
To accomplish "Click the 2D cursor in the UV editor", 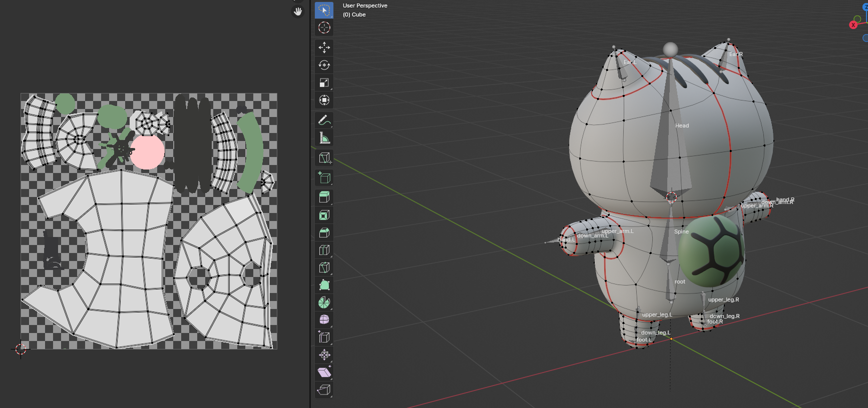I will (21, 349).
